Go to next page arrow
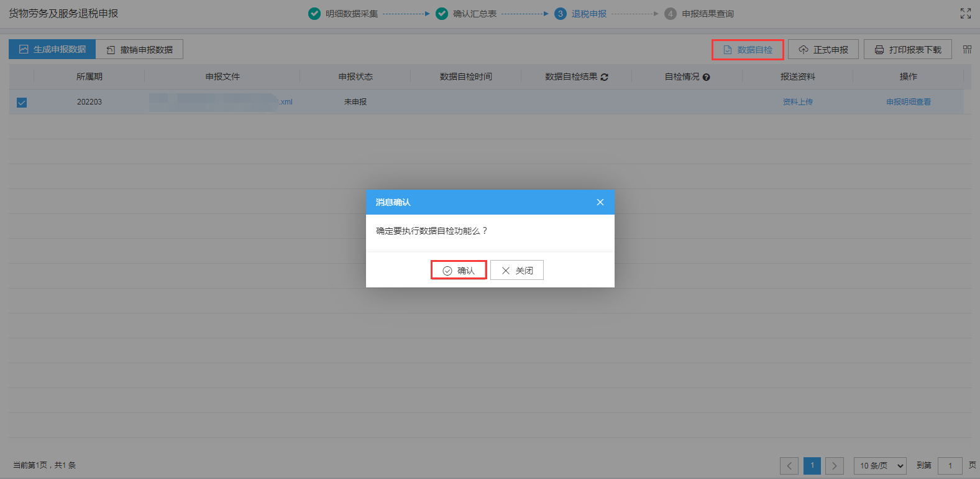The height and width of the screenshot is (479, 980). pyautogui.click(x=835, y=465)
